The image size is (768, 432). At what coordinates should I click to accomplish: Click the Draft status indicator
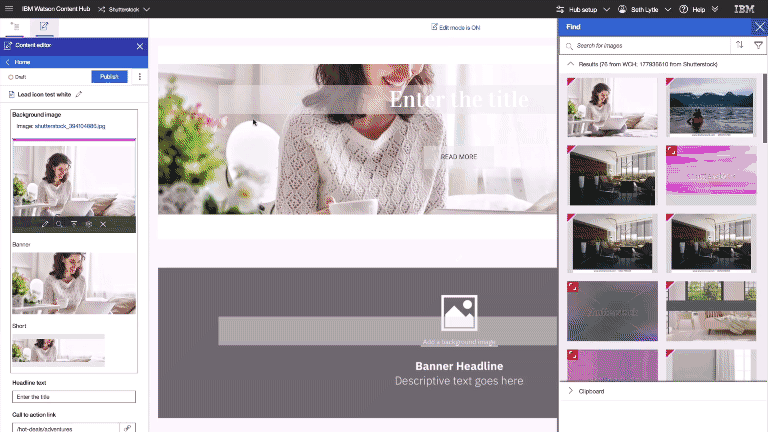coord(17,77)
